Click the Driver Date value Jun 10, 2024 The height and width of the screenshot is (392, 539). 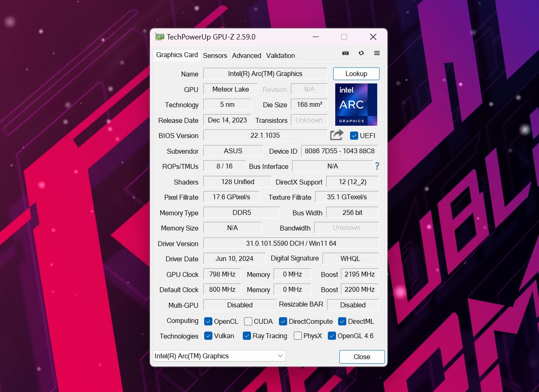(x=235, y=258)
